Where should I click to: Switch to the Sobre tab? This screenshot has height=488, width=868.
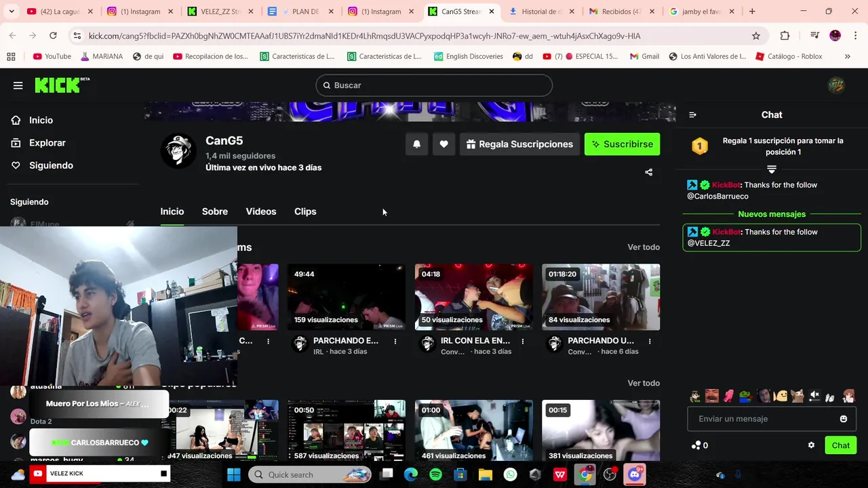[x=215, y=211]
